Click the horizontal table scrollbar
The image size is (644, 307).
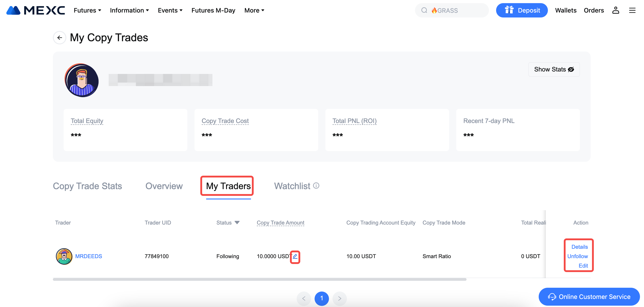(x=259, y=279)
